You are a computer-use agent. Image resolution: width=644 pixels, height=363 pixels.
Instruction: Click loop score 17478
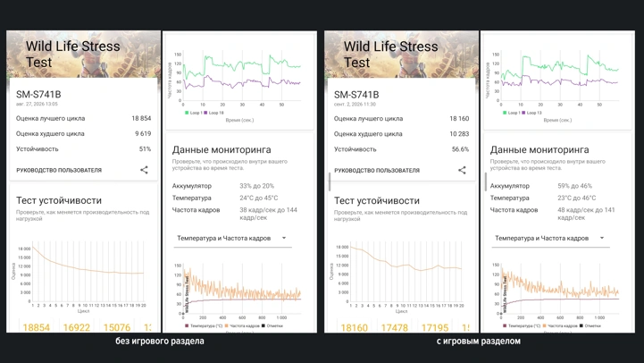394,327
